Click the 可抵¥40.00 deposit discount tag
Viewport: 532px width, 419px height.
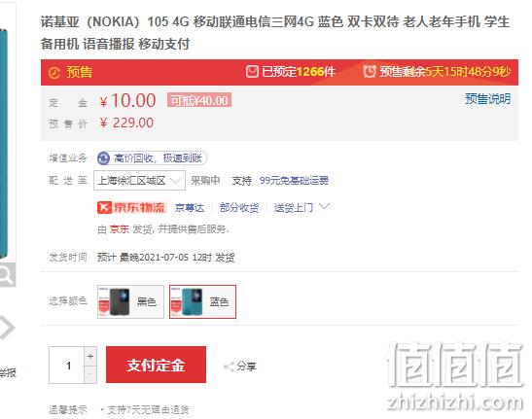199,100
